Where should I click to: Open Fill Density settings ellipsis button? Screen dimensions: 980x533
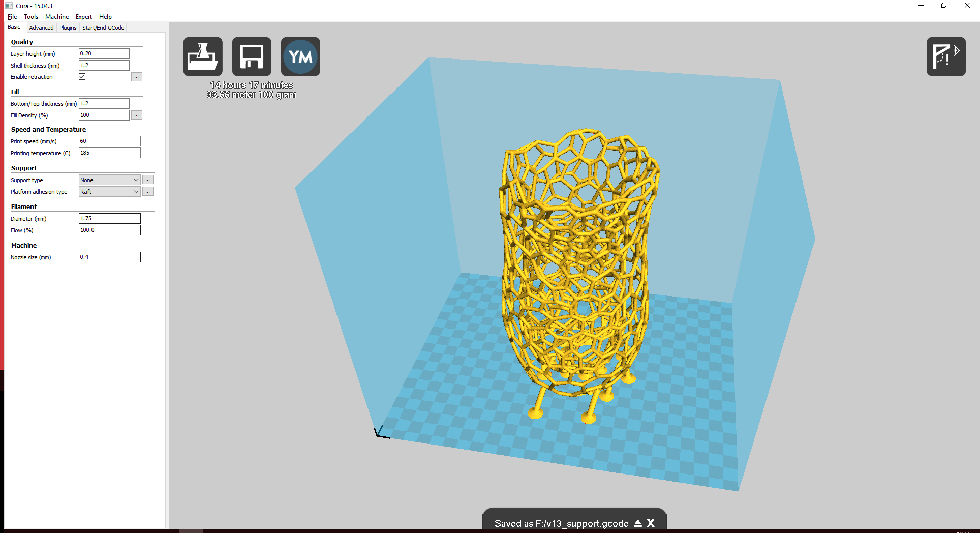pos(137,115)
